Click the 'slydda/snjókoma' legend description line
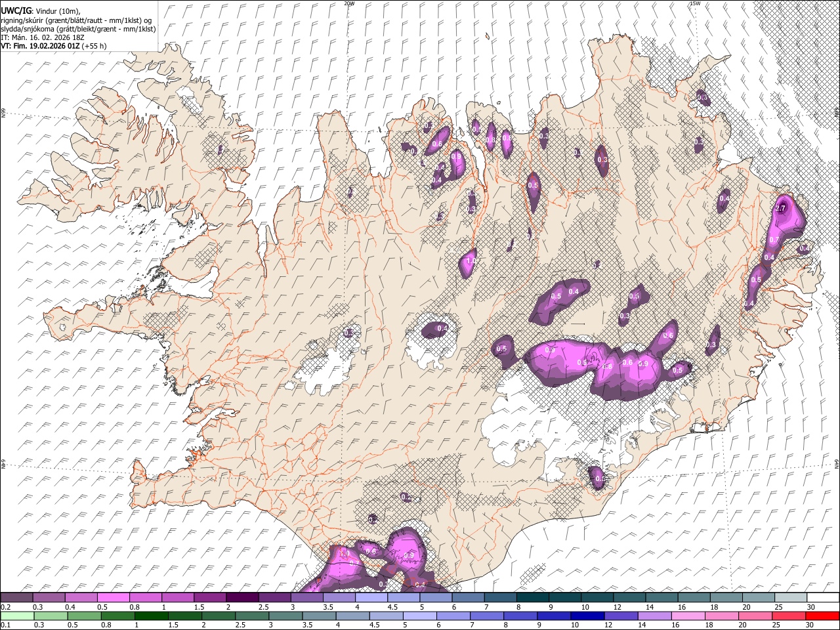 tap(78, 29)
